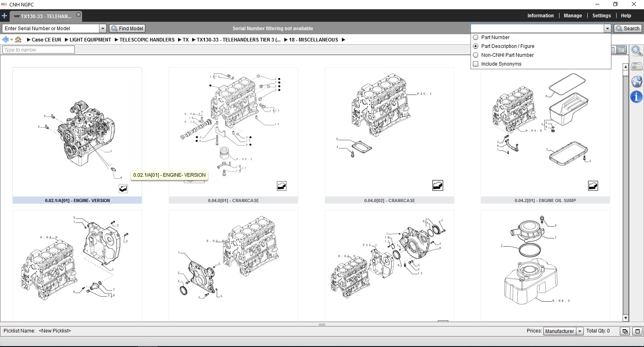This screenshot has width=644, height=347.
Task: Click the picklist panel splitter handle
Action: pos(322,324)
